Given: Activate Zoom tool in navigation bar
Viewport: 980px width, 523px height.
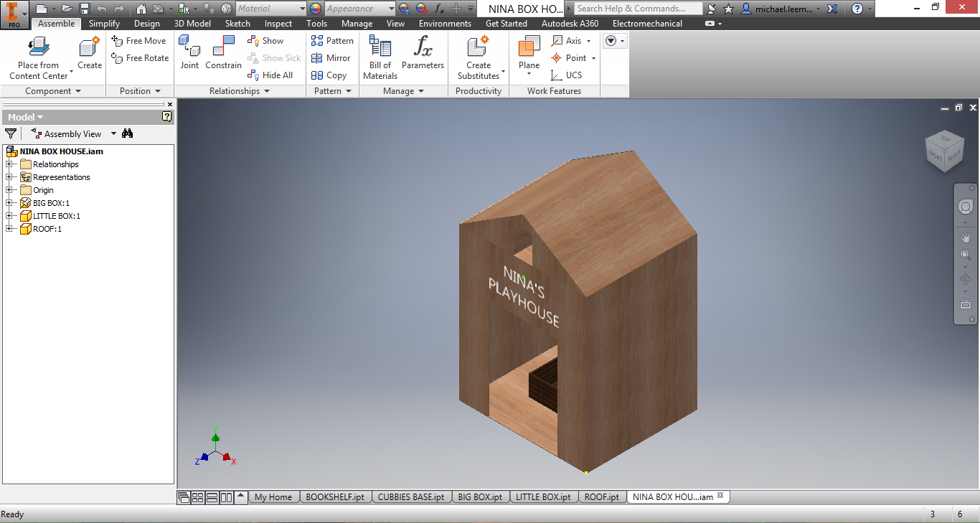Looking at the screenshot, I should click(966, 255).
